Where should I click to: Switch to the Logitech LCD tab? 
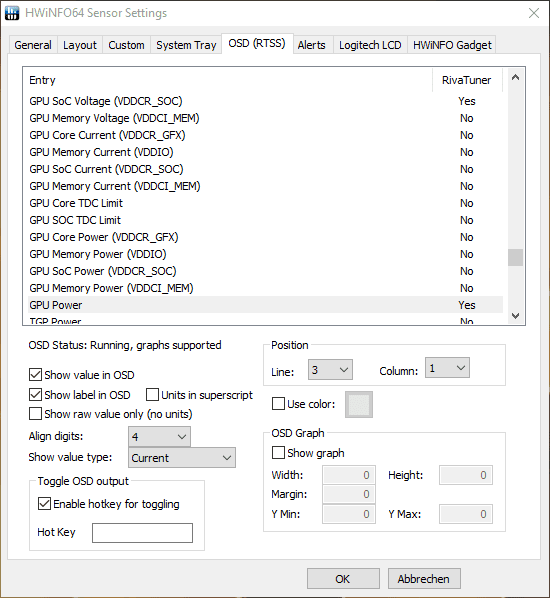[x=370, y=45]
